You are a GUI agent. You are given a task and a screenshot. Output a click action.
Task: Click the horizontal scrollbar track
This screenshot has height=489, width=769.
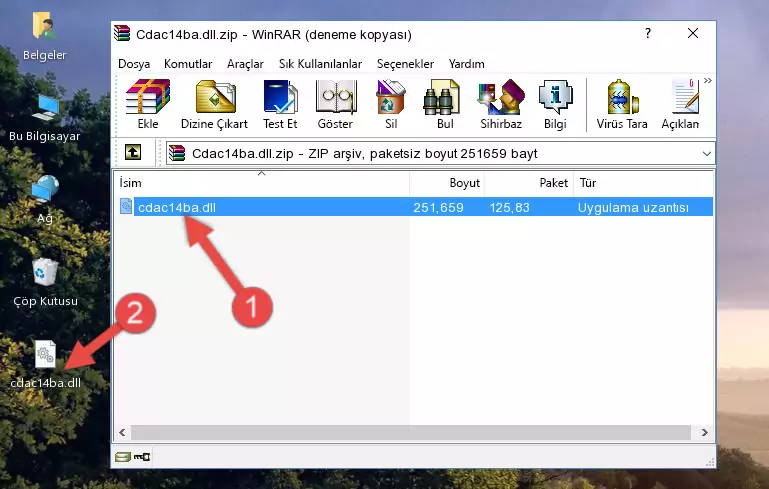[411, 433]
